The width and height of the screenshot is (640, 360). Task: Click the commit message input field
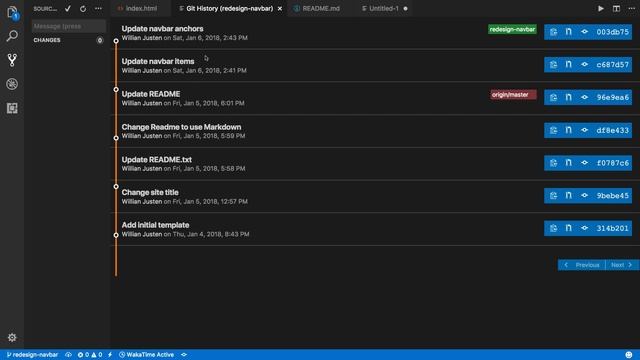pos(69,26)
